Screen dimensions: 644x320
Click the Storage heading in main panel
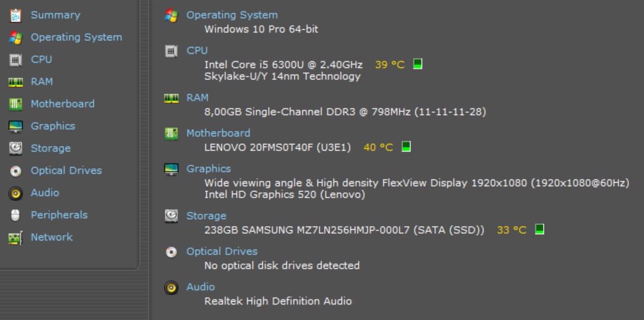click(x=206, y=216)
